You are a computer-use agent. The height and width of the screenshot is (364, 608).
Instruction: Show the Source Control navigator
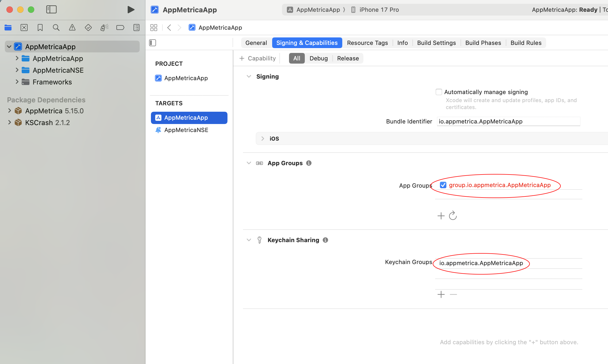(24, 28)
